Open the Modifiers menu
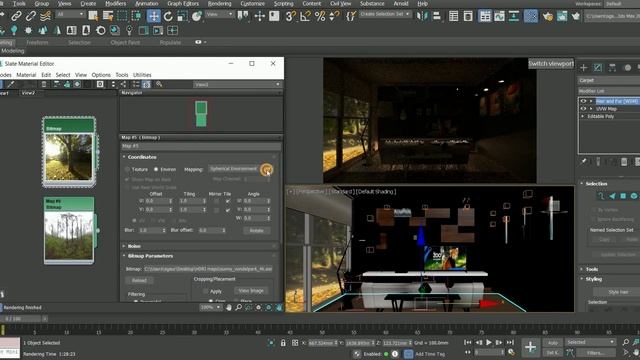The width and height of the screenshot is (640, 360). tap(116, 4)
